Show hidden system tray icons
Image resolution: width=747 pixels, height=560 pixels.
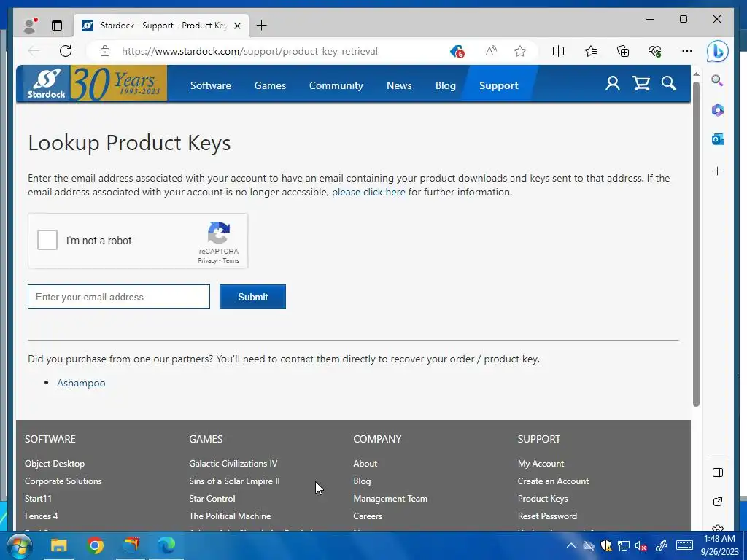570,545
